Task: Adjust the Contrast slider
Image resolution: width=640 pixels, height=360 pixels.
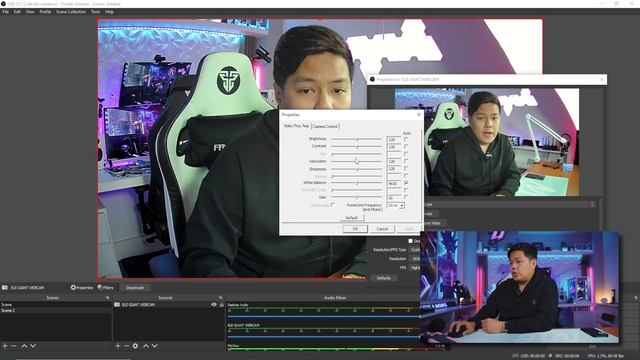Action: pos(357,146)
